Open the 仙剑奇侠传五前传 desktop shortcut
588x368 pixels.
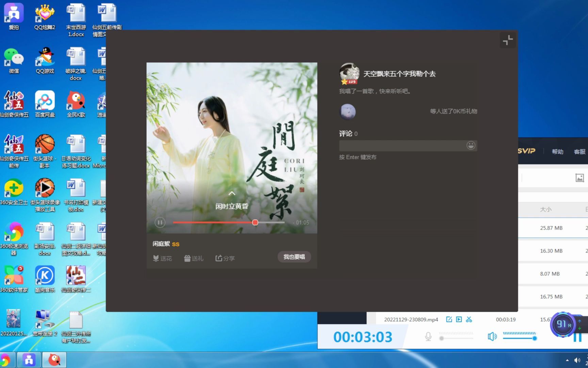(14, 151)
